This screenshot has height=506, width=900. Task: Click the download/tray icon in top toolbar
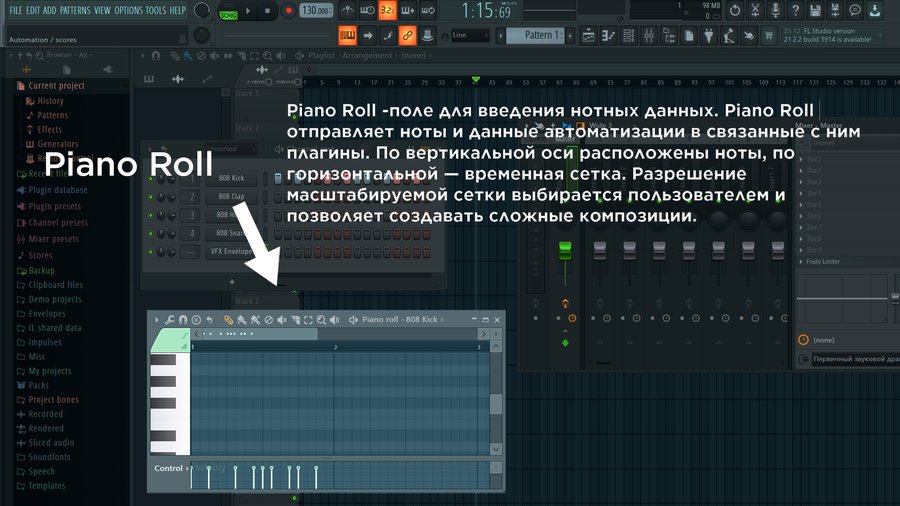pos(875,10)
